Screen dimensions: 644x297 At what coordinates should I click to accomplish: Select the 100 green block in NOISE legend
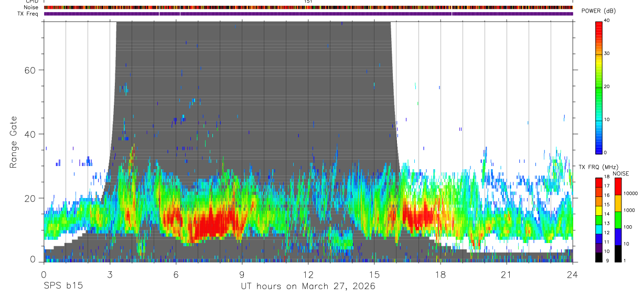pyautogui.click(x=618, y=220)
